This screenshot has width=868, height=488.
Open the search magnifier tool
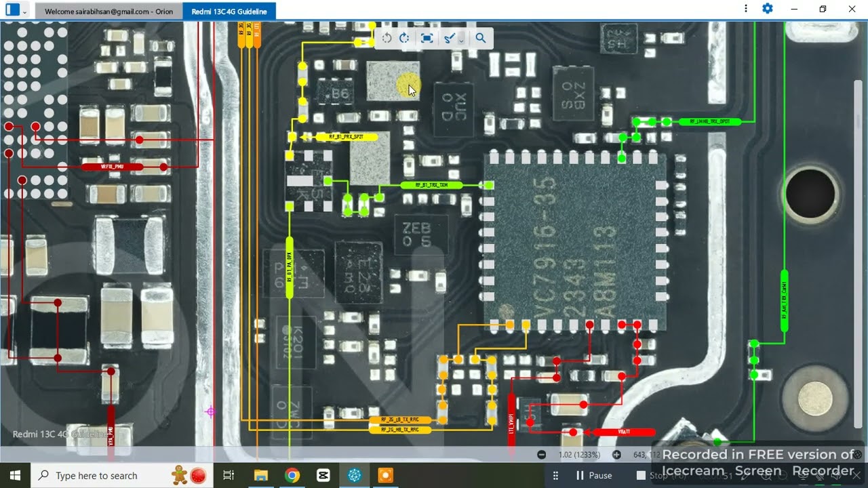tap(481, 38)
